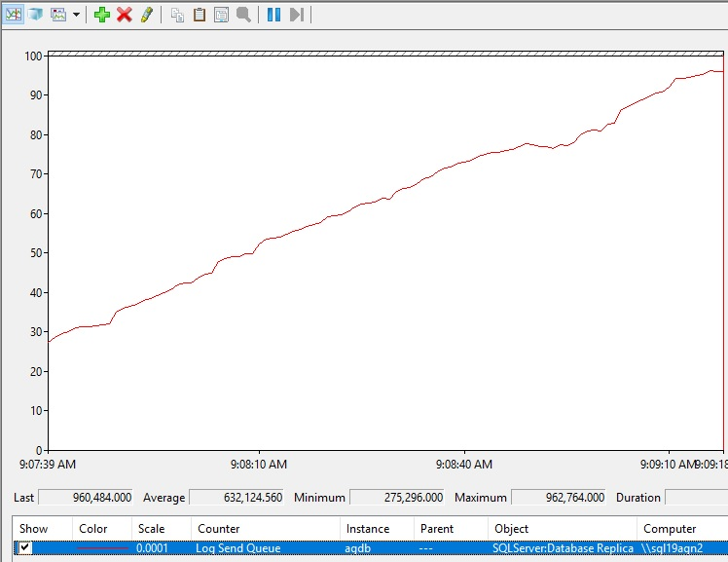728x562 pixels.
Task: Click the View Current Activity icon
Action: (14, 15)
